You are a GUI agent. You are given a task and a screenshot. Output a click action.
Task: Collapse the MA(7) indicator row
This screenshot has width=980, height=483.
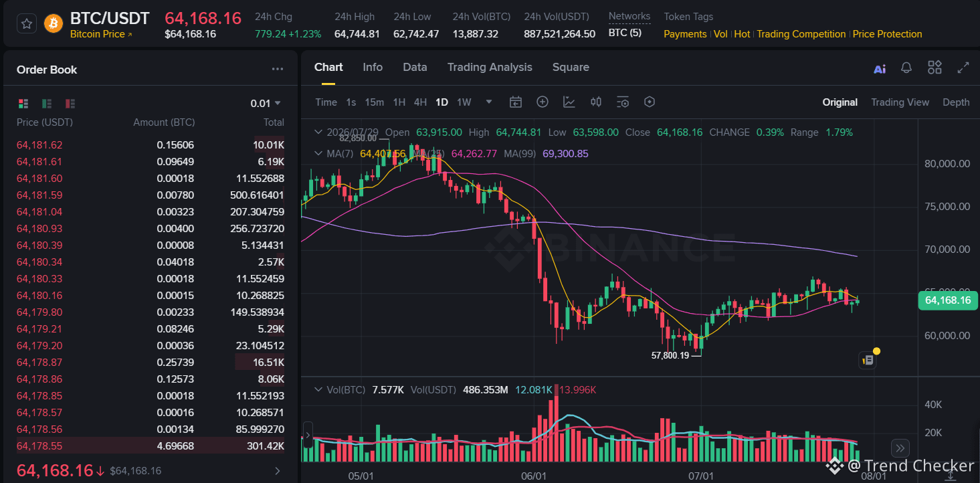click(x=319, y=154)
